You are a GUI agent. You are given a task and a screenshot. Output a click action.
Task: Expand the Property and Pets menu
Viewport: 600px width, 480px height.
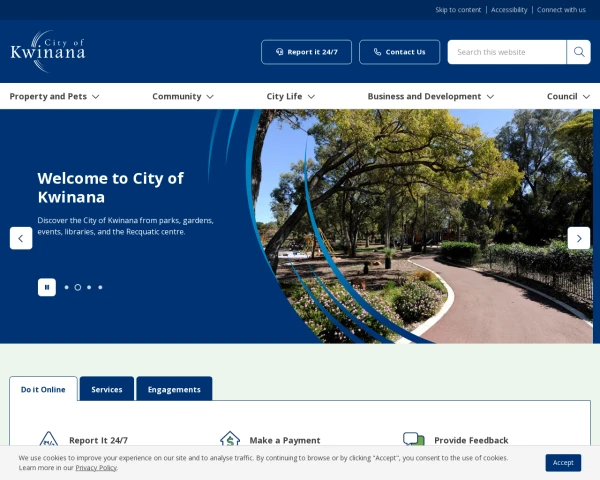54,96
